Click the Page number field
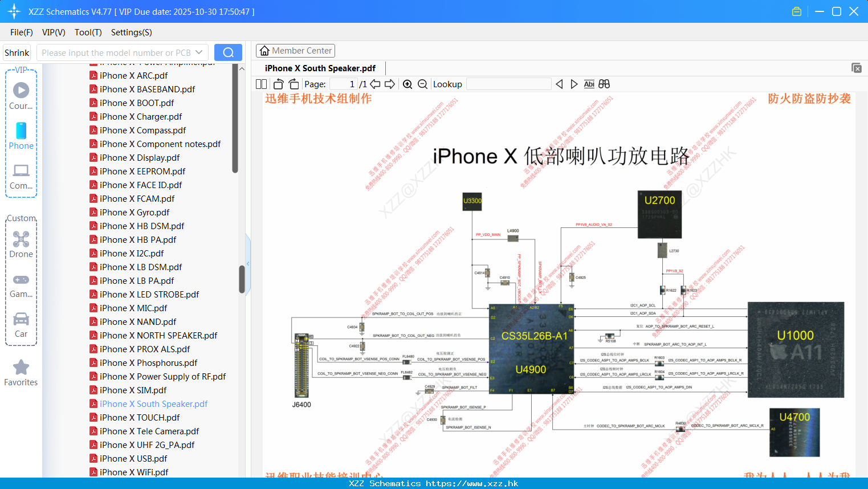This screenshot has width=868, height=489. pos(344,84)
